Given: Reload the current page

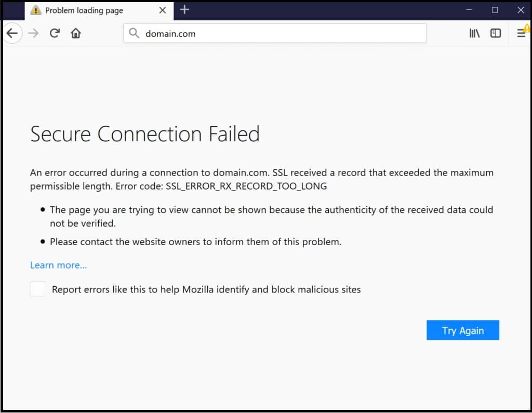Looking at the screenshot, I should 55,33.
